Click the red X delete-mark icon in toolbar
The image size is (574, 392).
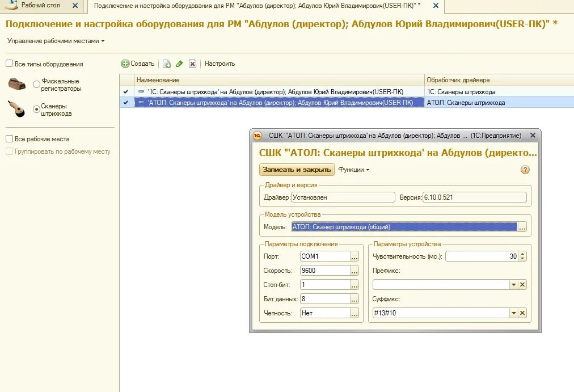pyautogui.click(x=192, y=64)
